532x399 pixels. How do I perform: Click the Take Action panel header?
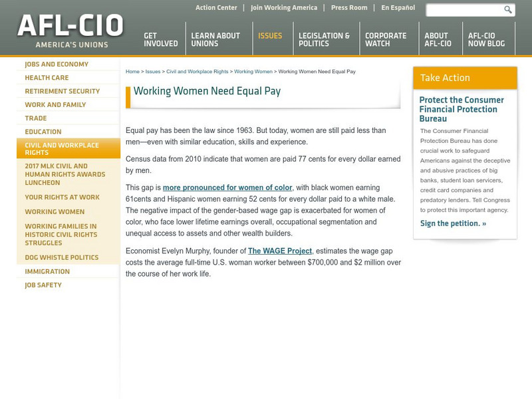(x=465, y=78)
